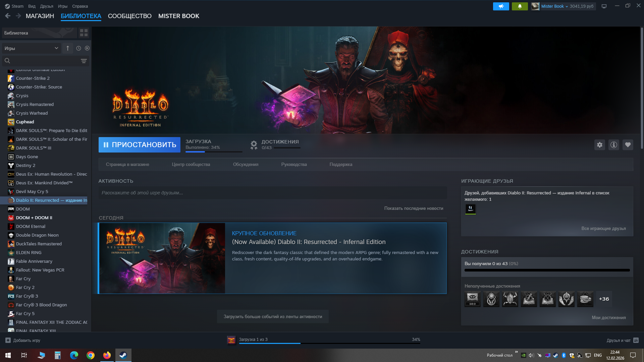Open notifications bell icon
Viewport: 644px width, 362px height.
click(x=520, y=6)
